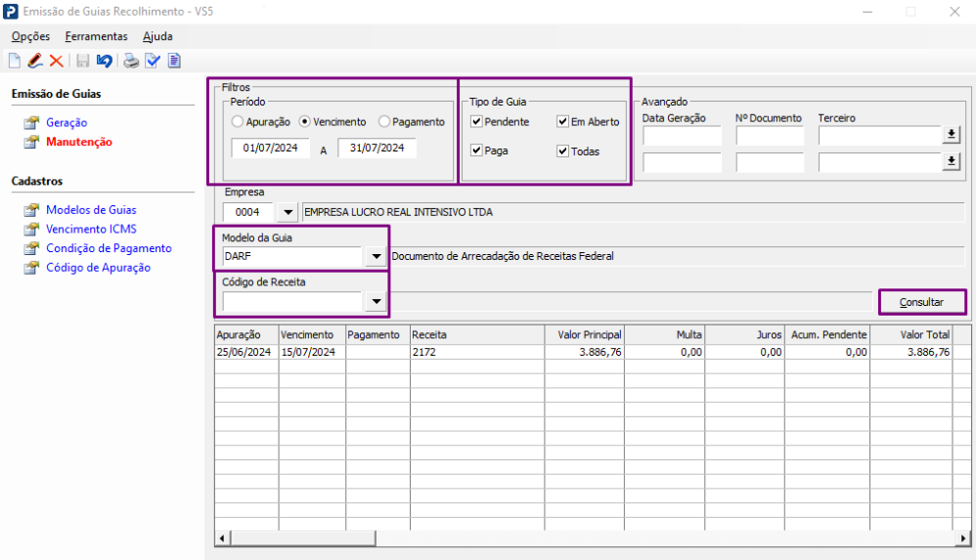The width and height of the screenshot is (976, 560).
Task: Uncheck the Pendente checkbox
Action: [476, 122]
